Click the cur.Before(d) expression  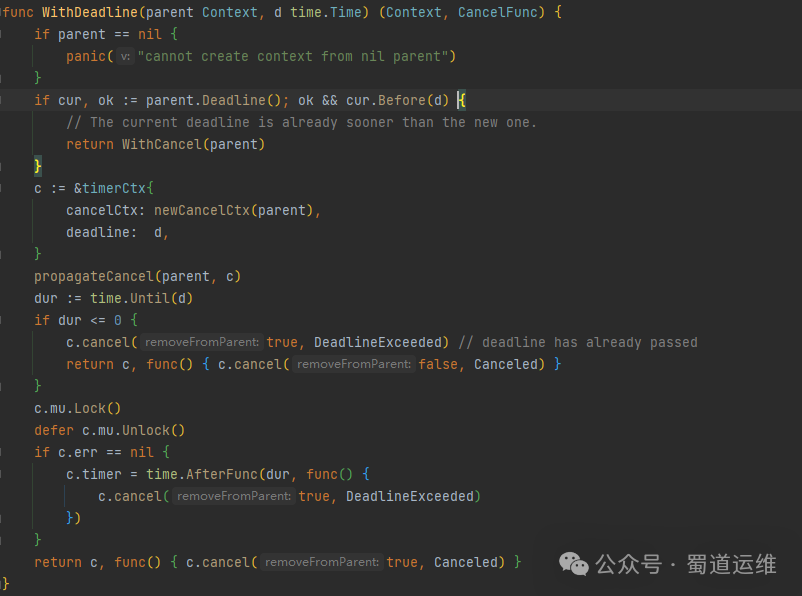click(x=397, y=100)
